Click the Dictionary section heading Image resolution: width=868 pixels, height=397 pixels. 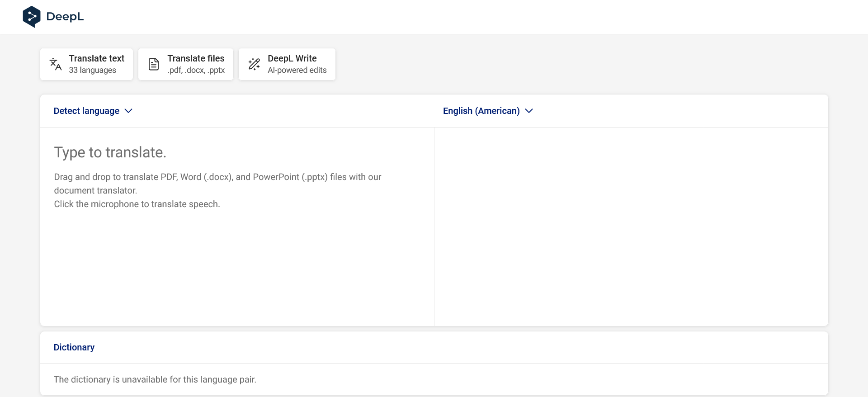74,347
